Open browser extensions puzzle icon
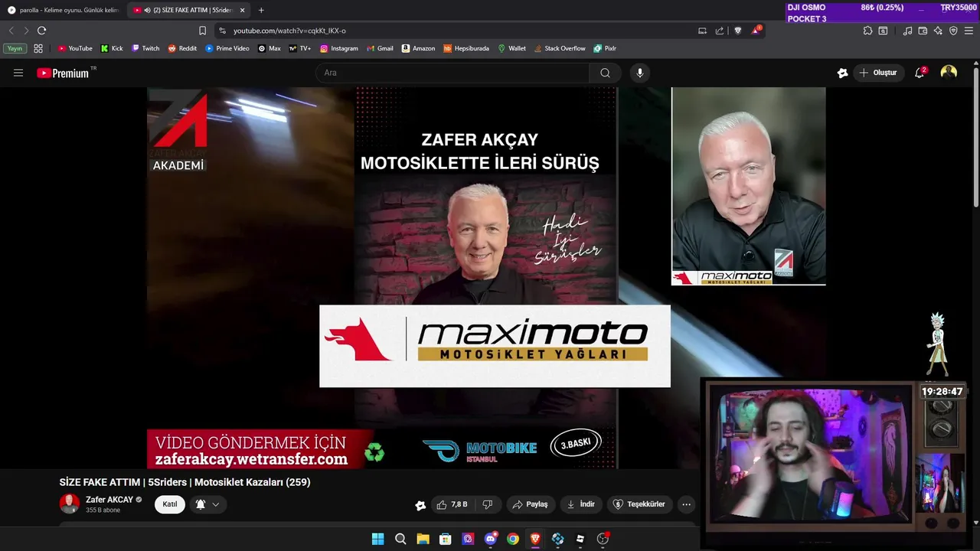This screenshot has width=980, height=551. 867,31
